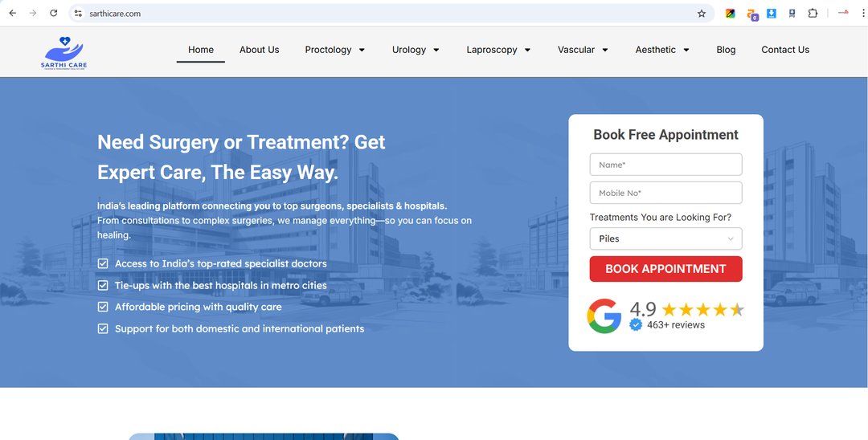The image size is (868, 440).
Task: Open the Chrome three-dot menu
Action: pyautogui.click(x=862, y=14)
